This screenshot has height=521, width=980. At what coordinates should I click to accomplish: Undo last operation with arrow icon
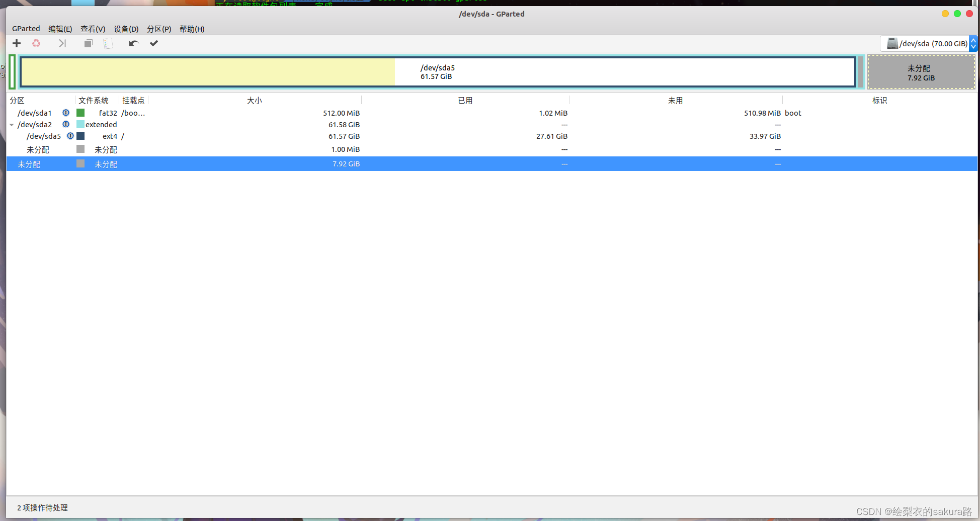pos(133,43)
